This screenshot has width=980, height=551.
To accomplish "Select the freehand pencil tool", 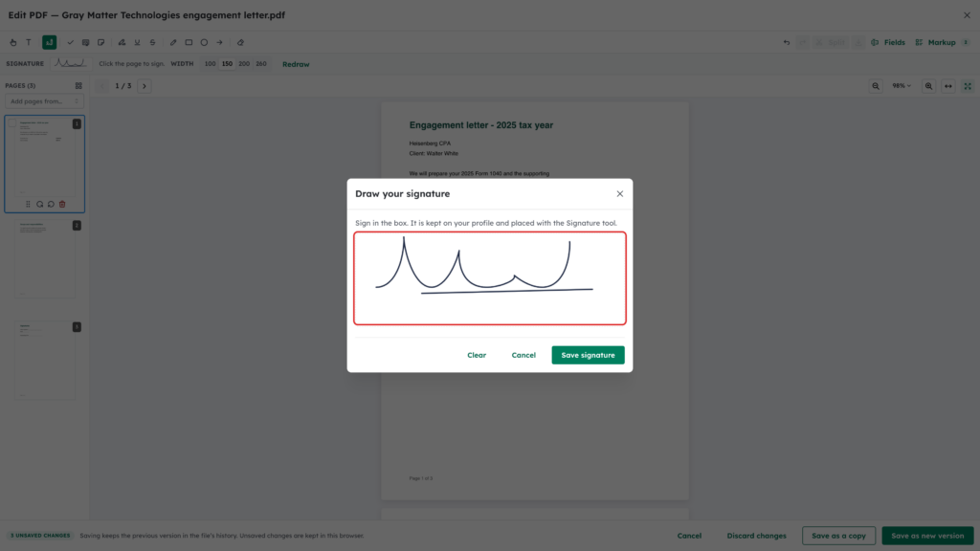I will (173, 42).
